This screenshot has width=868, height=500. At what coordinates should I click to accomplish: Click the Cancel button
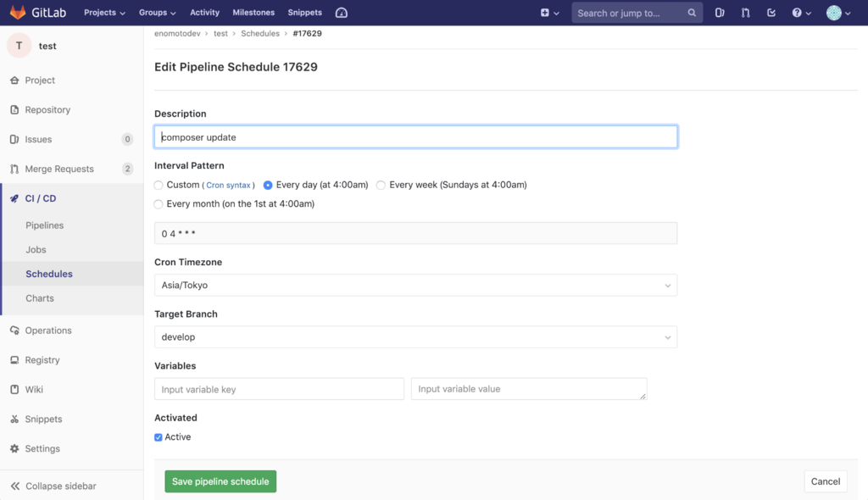pyautogui.click(x=826, y=481)
